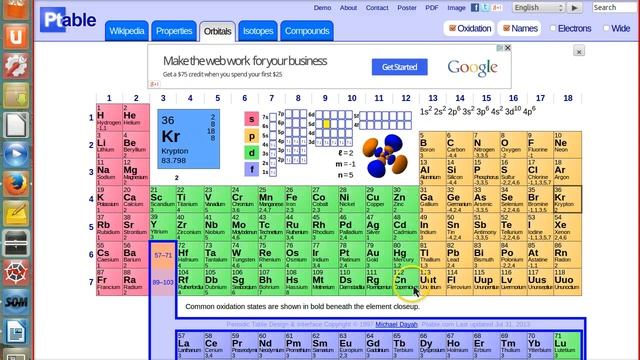
Task: Select the Gold Au element cell
Action: tap(378, 254)
